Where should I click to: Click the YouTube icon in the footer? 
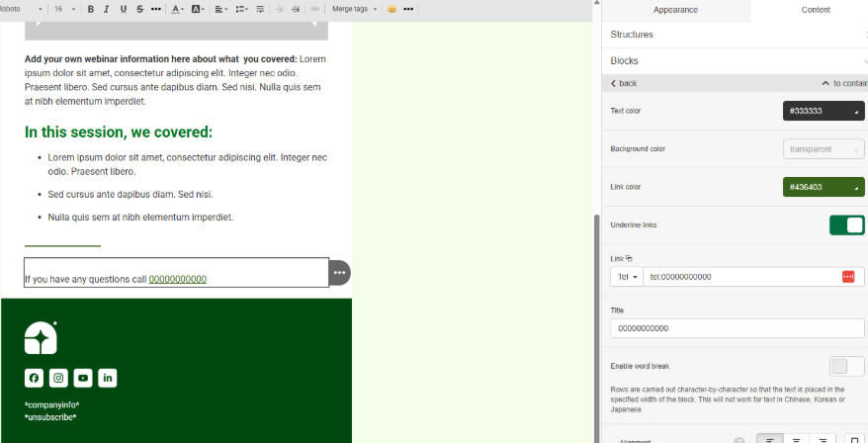click(83, 378)
